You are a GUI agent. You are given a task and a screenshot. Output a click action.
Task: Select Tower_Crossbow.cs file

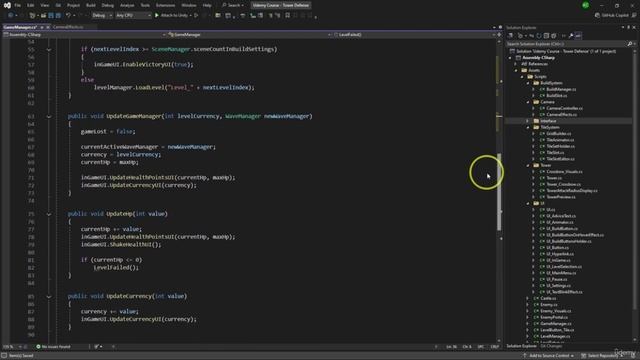563,184
